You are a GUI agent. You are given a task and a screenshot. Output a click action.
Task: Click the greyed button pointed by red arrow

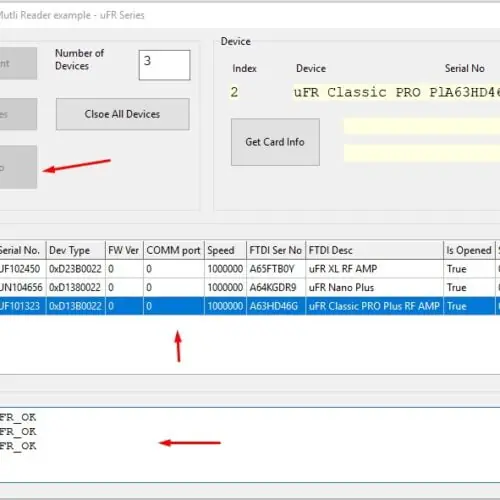tap(18, 167)
